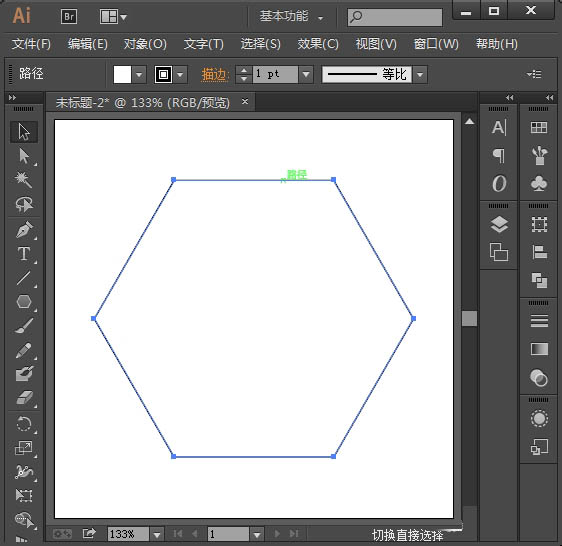Click the white fill color swatch
The image size is (562, 546).
[122, 75]
